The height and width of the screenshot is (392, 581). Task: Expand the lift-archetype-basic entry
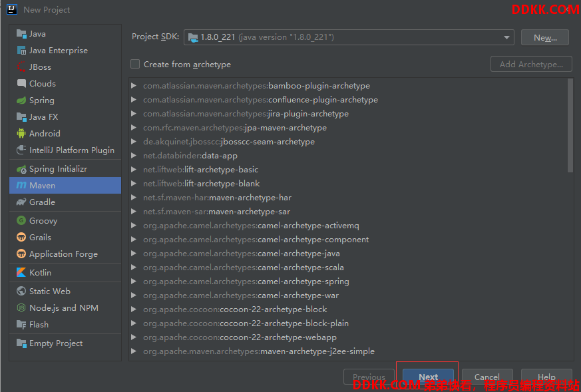pos(134,169)
